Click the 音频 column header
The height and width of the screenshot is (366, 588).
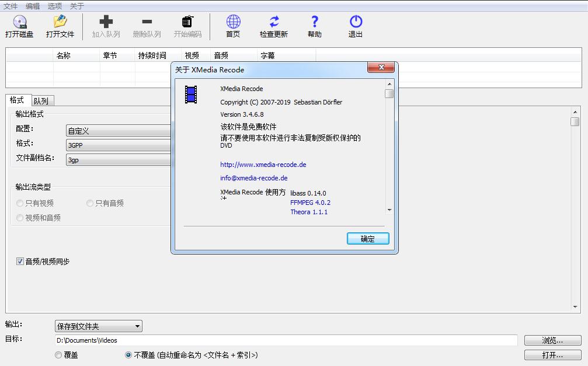pyautogui.click(x=234, y=55)
